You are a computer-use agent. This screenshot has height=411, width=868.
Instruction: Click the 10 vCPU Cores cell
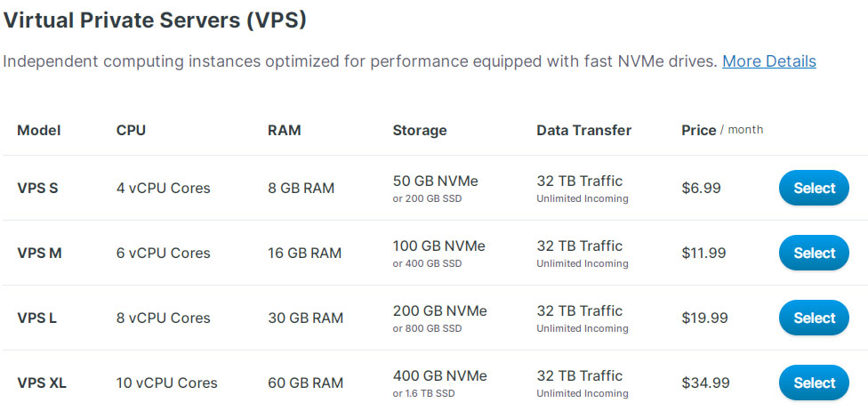[x=166, y=383]
